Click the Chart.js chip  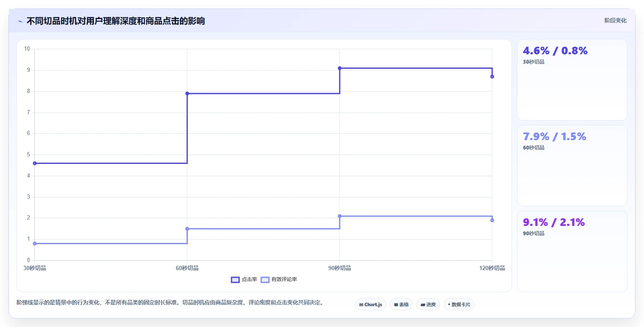pyautogui.click(x=370, y=304)
